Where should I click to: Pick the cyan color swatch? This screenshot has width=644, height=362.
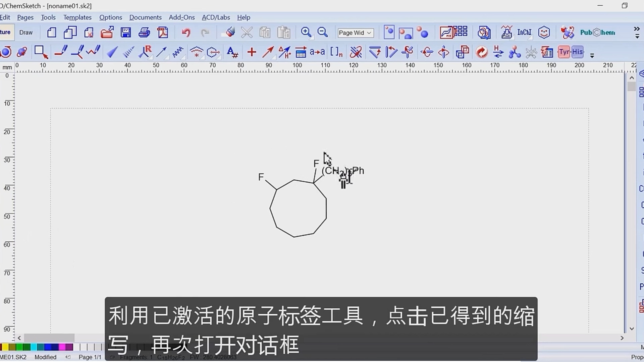[x=34, y=347]
